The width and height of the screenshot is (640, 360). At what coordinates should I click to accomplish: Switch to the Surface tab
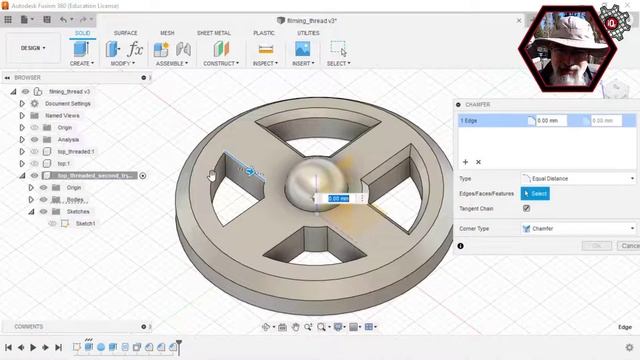point(125,33)
